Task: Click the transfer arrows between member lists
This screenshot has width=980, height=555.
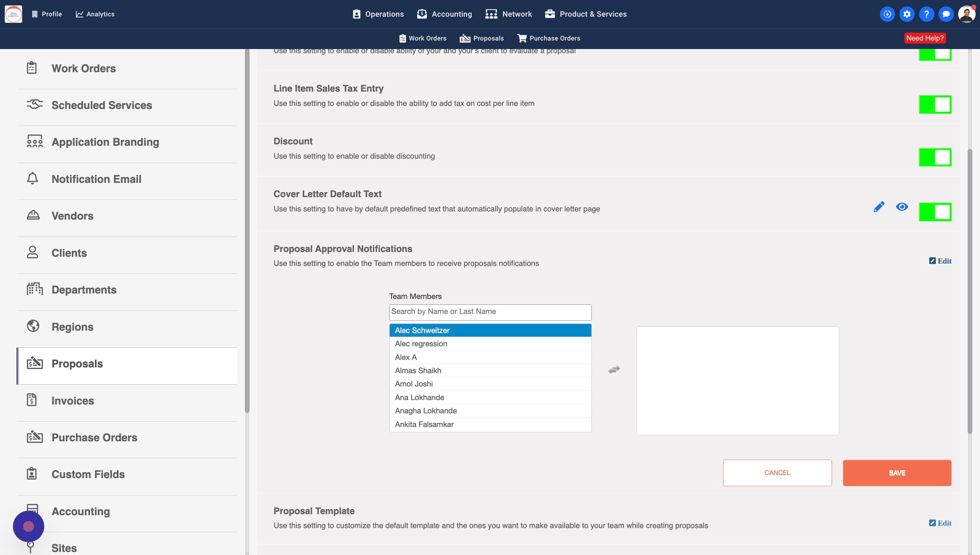Action: tap(614, 369)
